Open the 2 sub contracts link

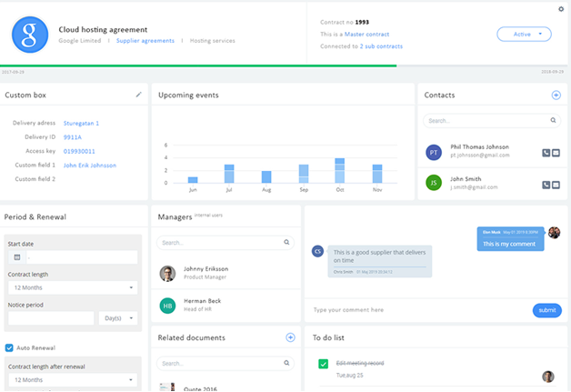[381, 45]
